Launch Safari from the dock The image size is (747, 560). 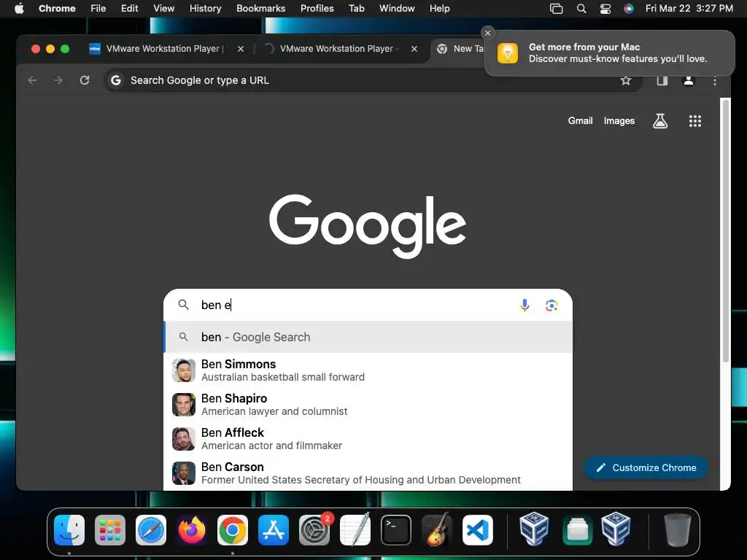[x=151, y=530]
